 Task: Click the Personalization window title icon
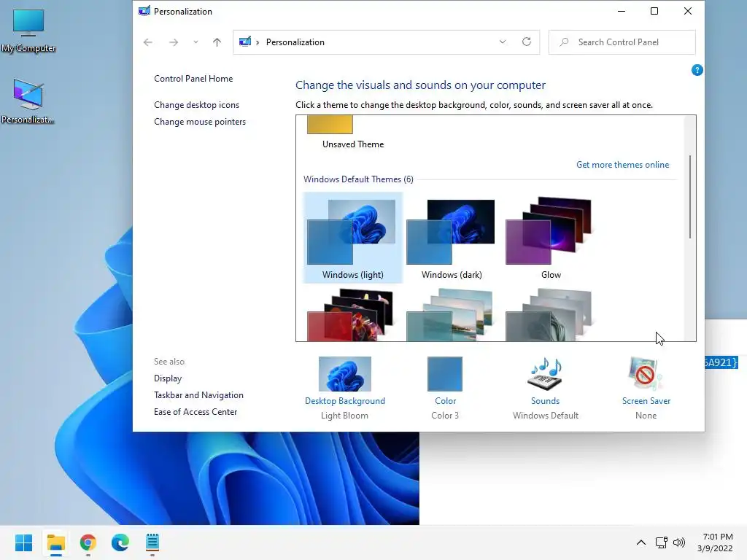pos(144,11)
